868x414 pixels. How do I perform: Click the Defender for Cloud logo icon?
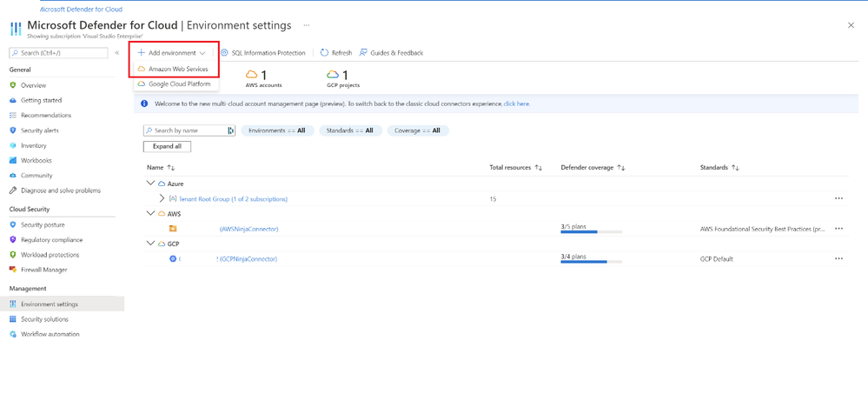(16, 29)
